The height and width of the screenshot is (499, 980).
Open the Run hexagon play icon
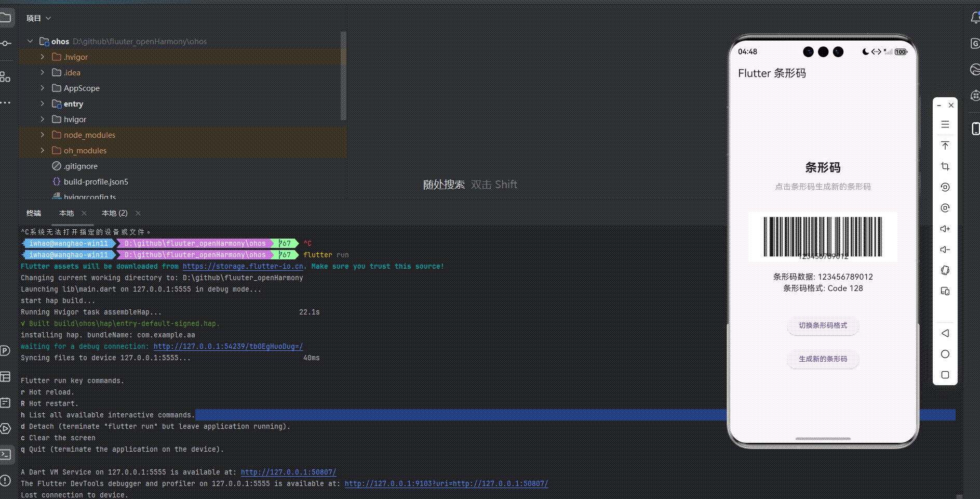click(5, 428)
